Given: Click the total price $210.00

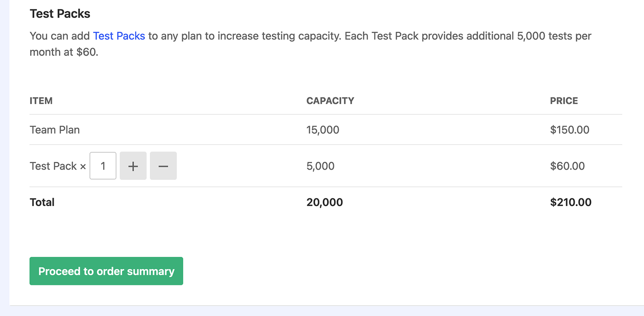Looking at the screenshot, I should 571,202.
